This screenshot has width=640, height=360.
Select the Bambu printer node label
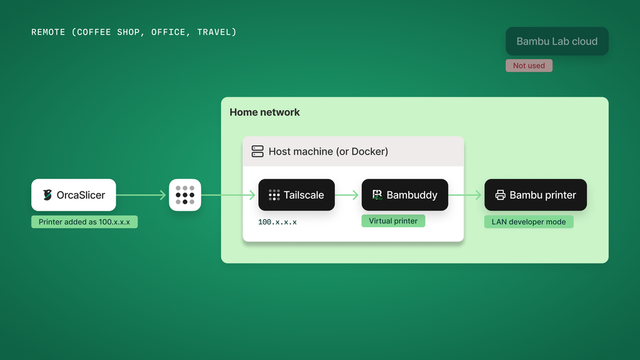pos(542,195)
